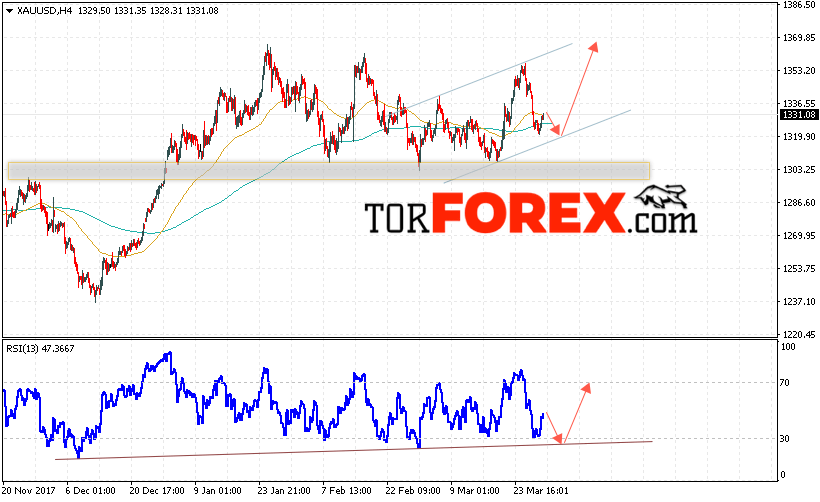Click the XAUUSD,H4 chart title
820x502 pixels.
45,10
